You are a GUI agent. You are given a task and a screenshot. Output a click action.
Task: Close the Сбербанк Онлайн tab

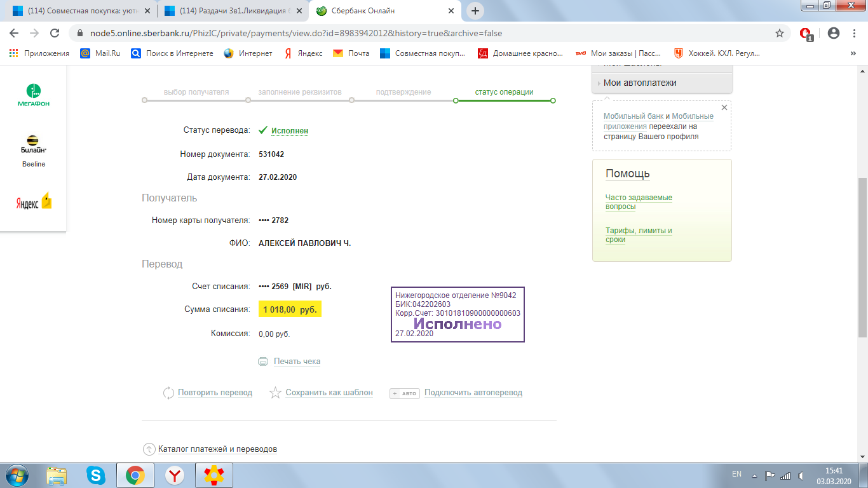pyautogui.click(x=451, y=11)
